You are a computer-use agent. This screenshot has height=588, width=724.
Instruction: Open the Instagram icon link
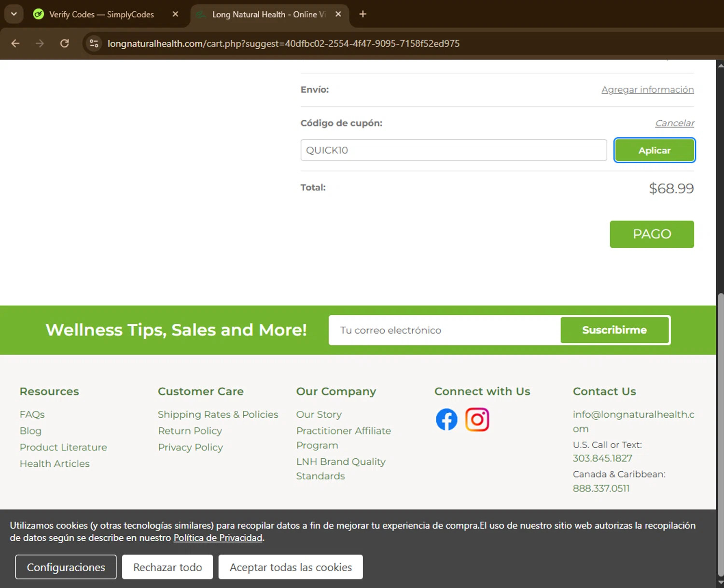tap(477, 420)
